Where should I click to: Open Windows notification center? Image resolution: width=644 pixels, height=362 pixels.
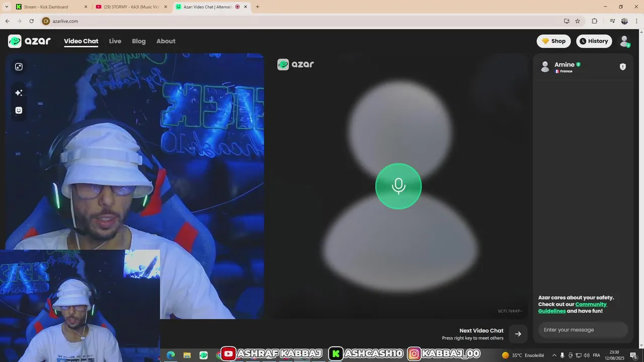[x=633, y=355]
